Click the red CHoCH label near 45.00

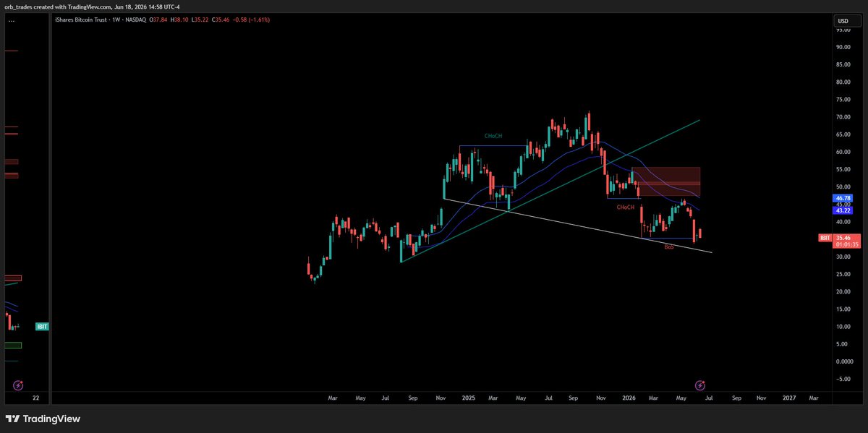coord(625,207)
